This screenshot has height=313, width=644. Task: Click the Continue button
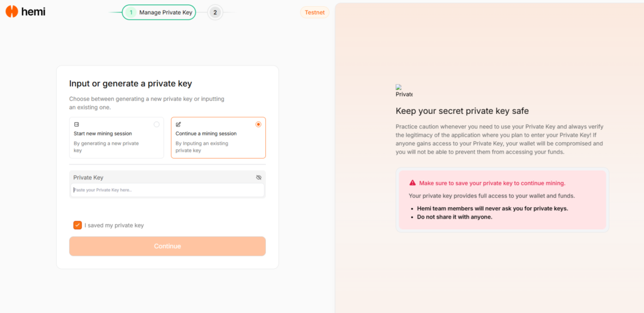[167, 246]
